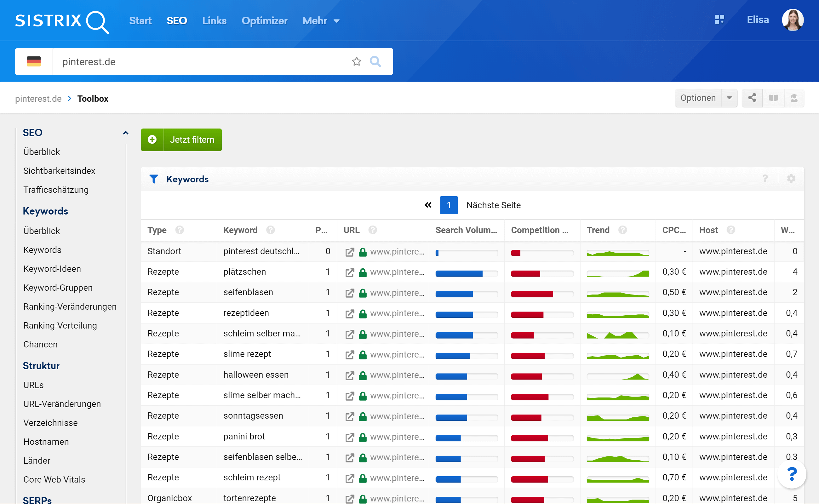Click the blue funnel filter icon
This screenshot has height=504, width=819.
(x=153, y=179)
